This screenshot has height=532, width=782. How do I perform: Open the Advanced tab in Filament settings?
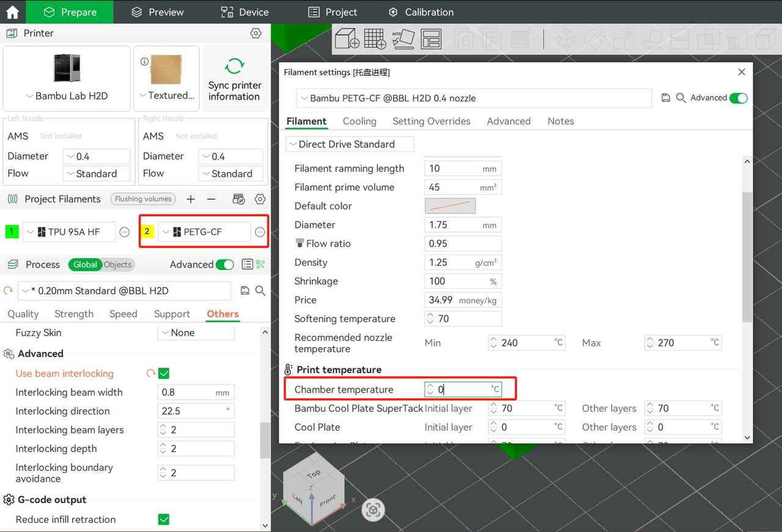[x=509, y=121]
